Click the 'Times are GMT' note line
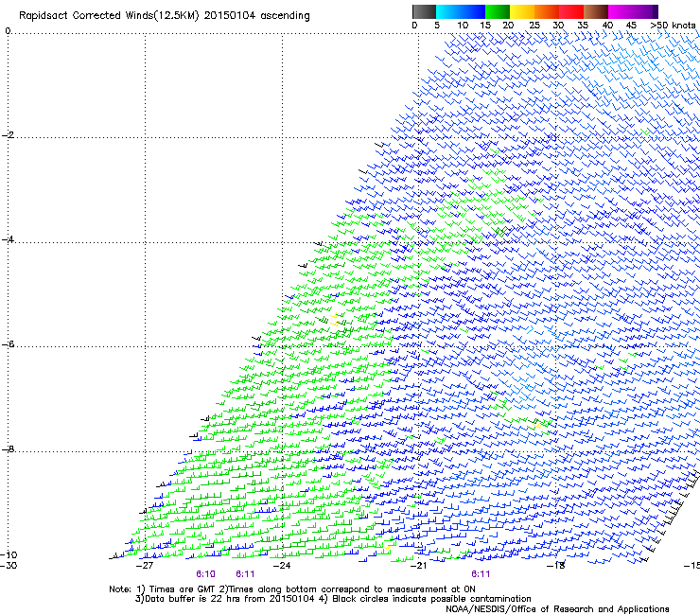The height and width of the screenshot is (615, 700). (x=292, y=589)
